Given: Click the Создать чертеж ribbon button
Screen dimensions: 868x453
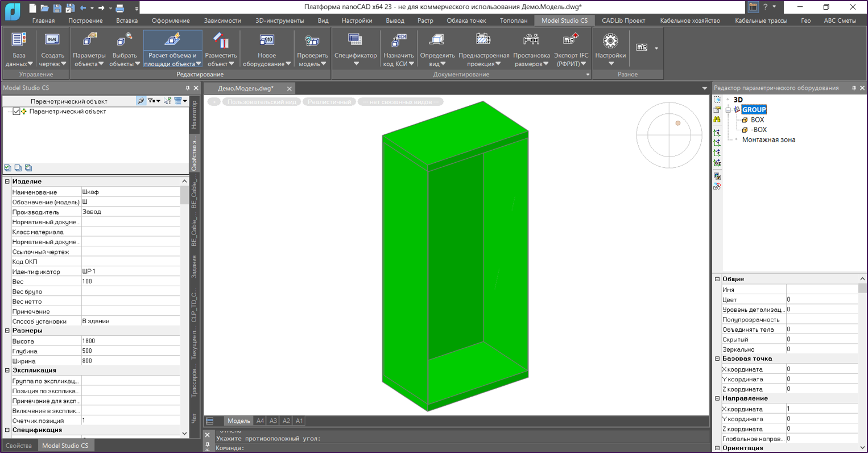Looking at the screenshot, I should pos(52,50).
